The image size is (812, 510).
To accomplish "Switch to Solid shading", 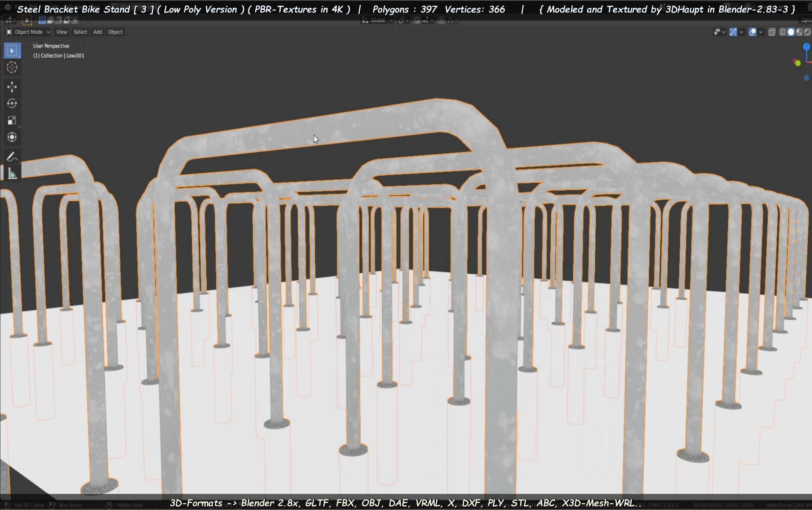I will (x=791, y=32).
